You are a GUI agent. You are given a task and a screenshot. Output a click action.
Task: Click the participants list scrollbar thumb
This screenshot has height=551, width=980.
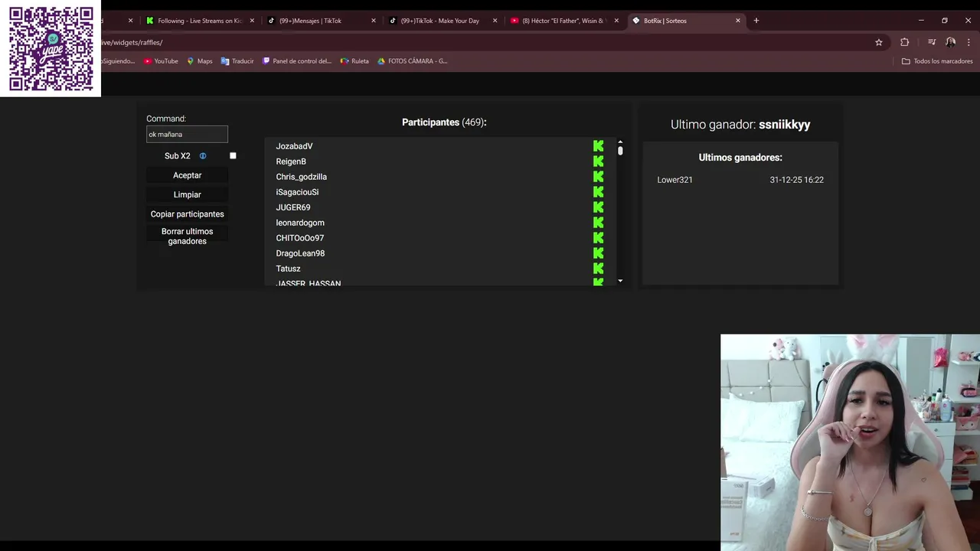click(x=620, y=151)
